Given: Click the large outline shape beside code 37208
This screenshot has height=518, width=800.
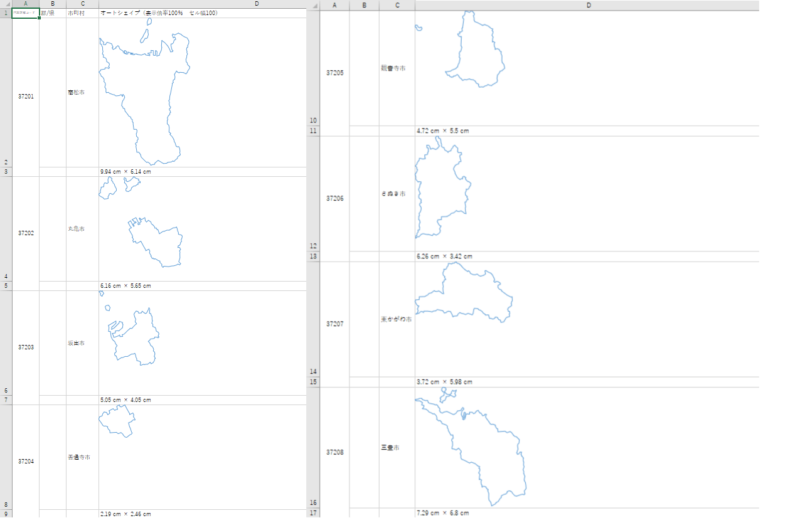Looking at the screenshot, I should click(x=470, y=447).
